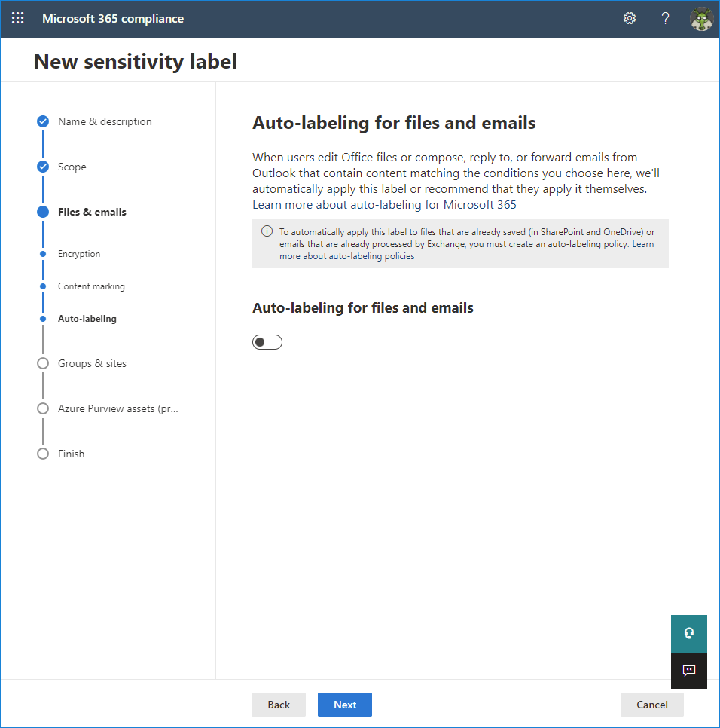Jump to the Finish step

click(71, 454)
